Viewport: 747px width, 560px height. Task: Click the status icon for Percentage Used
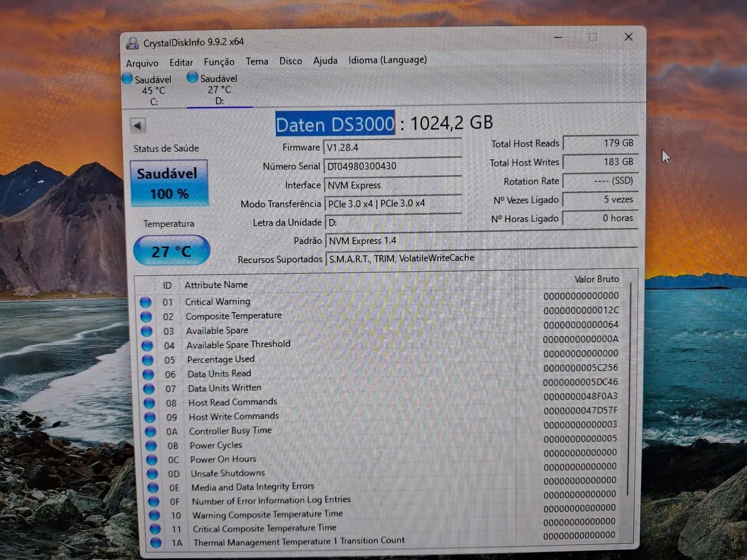148,360
